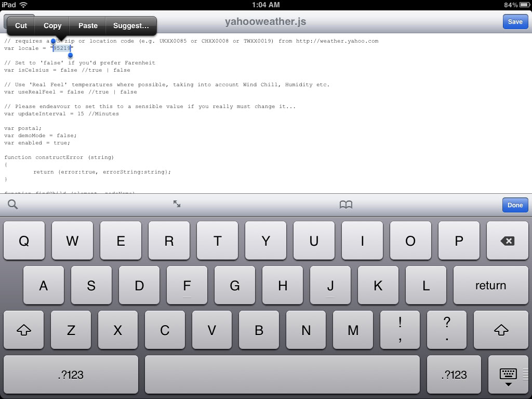Screen dimensions: 532x399
Task: Tap the X key
Action: [118, 330]
